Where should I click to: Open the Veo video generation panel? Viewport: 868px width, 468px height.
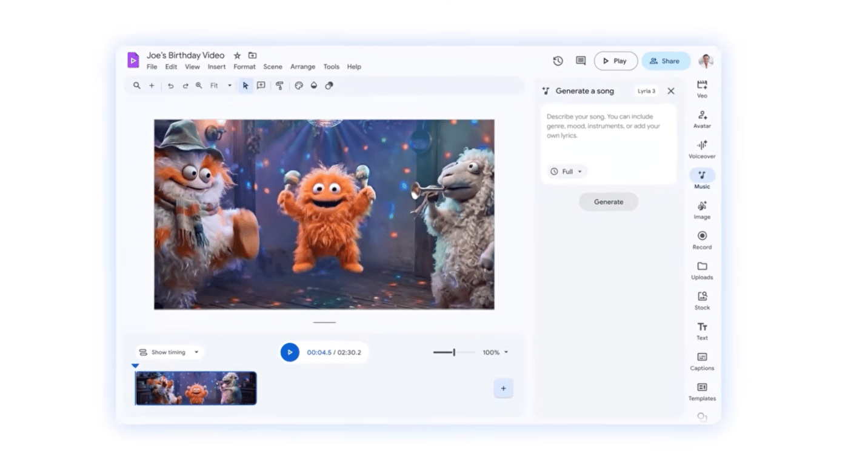click(702, 89)
